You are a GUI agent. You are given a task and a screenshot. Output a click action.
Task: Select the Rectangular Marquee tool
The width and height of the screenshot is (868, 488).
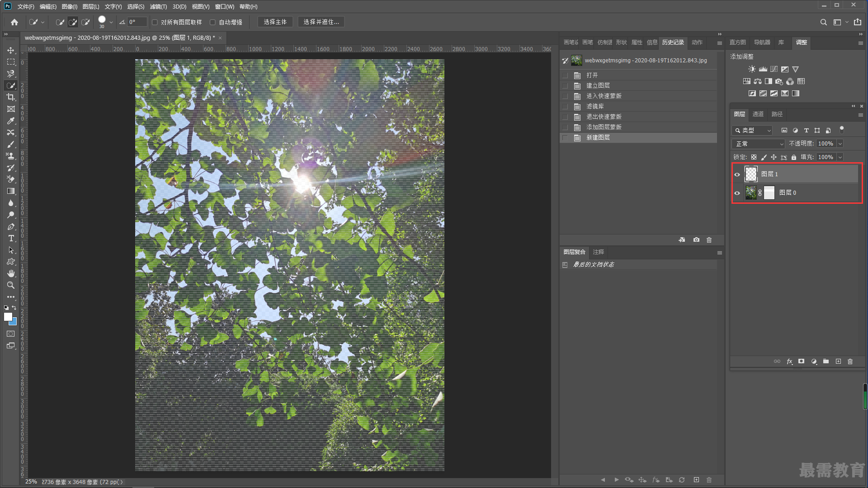[x=11, y=62]
